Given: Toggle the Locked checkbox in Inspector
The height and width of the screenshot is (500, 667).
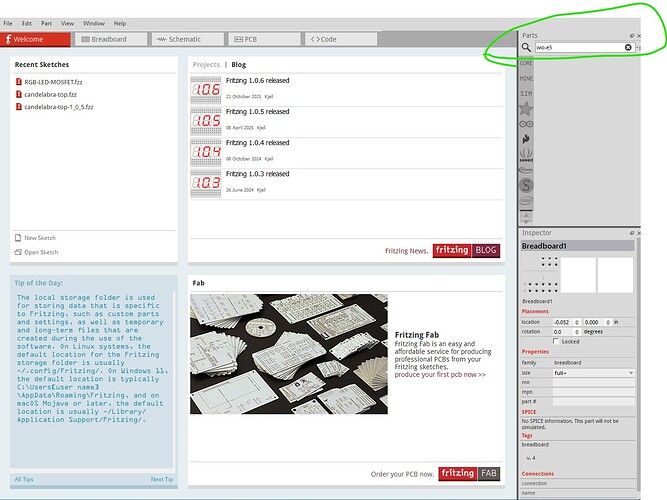Looking at the screenshot, I should point(556,342).
